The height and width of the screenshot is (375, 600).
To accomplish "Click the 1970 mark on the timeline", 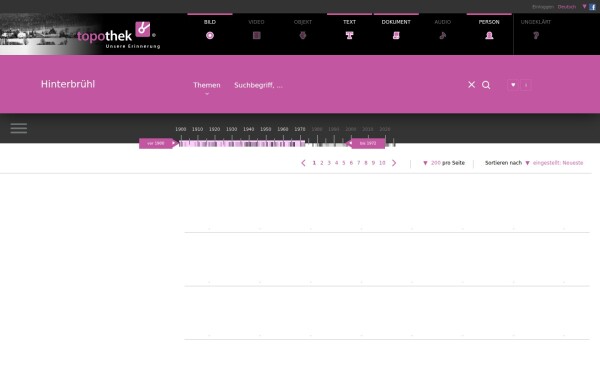I will coord(300,129).
